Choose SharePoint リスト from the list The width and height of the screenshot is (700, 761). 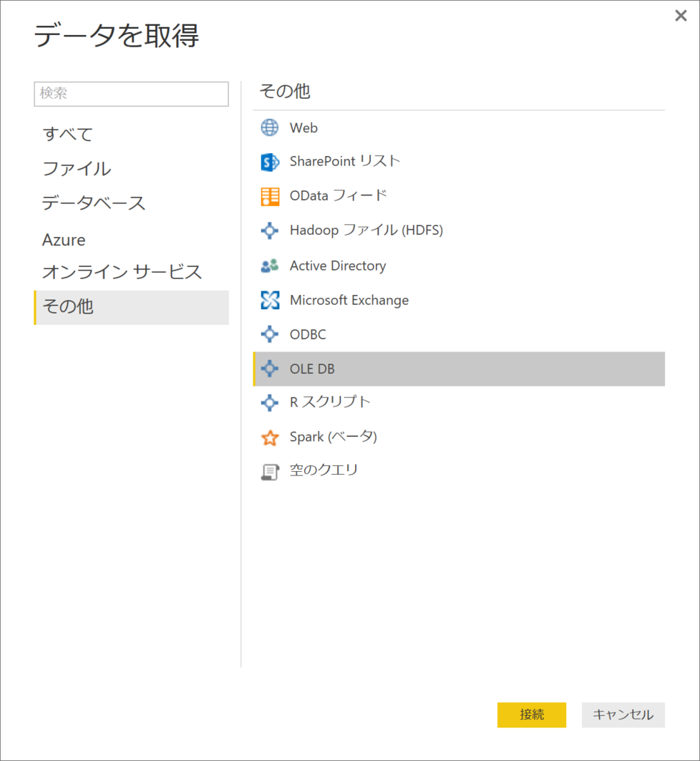point(345,161)
